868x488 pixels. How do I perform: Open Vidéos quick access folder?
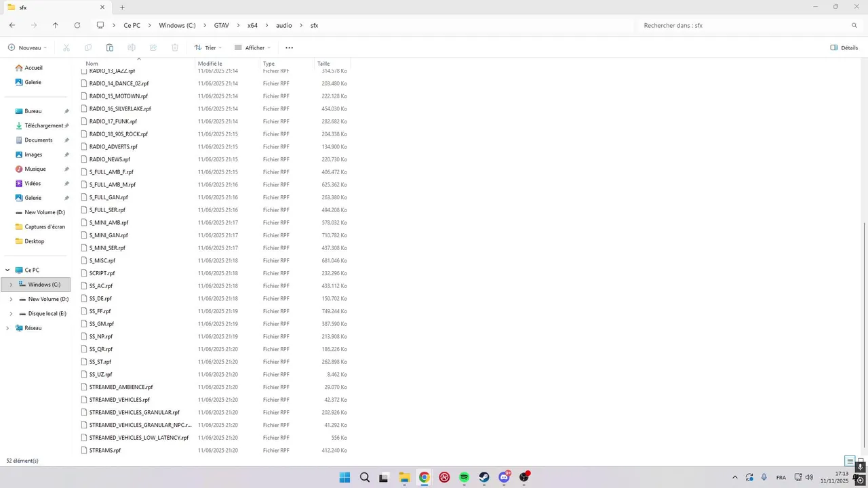tap(33, 183)
